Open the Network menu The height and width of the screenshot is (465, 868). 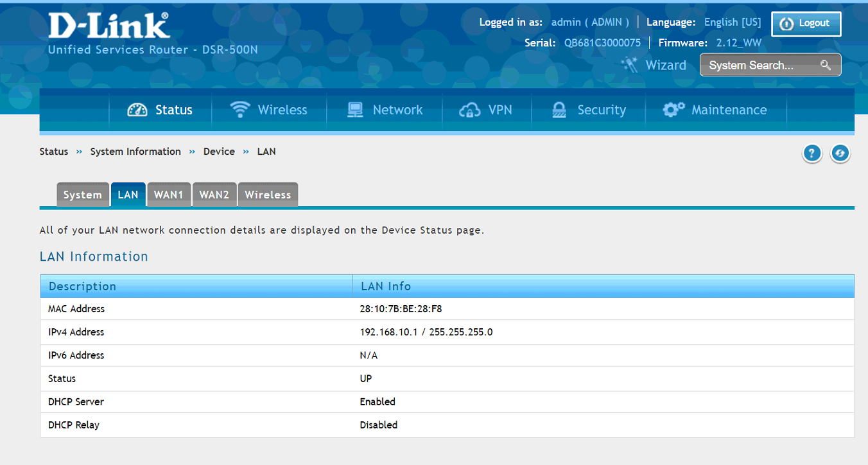point(385,110)
